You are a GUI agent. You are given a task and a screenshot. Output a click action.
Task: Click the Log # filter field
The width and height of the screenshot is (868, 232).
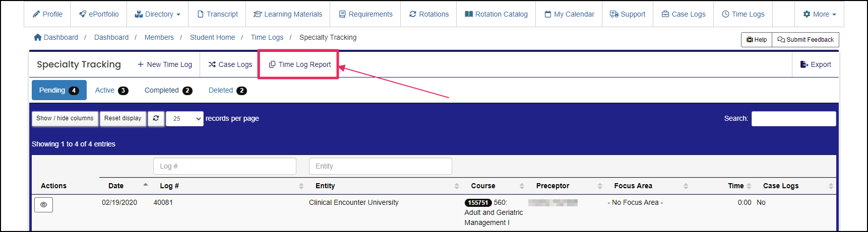tap(225, 166)
